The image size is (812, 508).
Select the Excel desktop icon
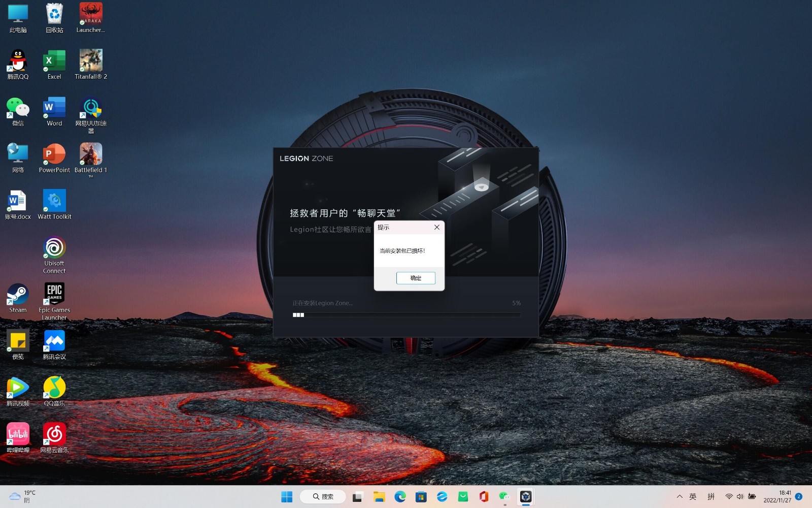click(54, 65)
